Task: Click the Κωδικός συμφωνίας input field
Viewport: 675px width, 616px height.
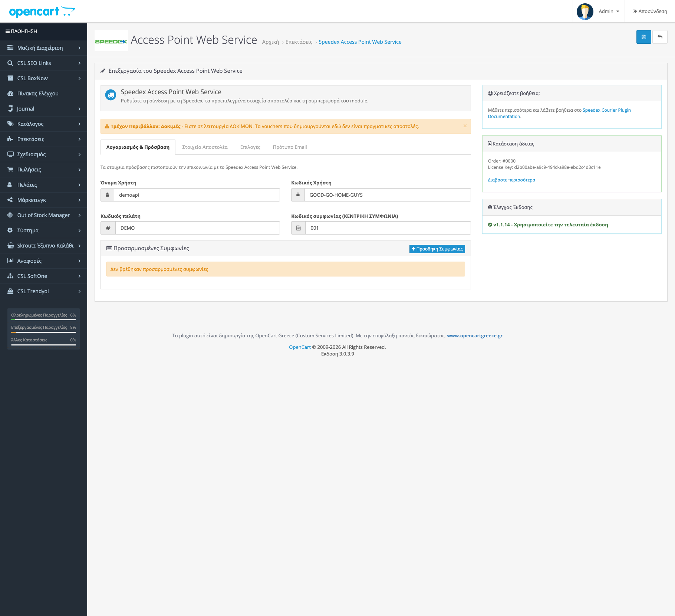Action: 388,228
